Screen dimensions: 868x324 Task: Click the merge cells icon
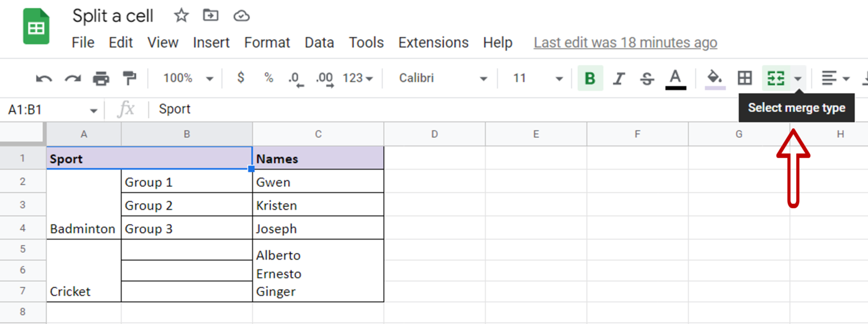[x=775, y=78]
